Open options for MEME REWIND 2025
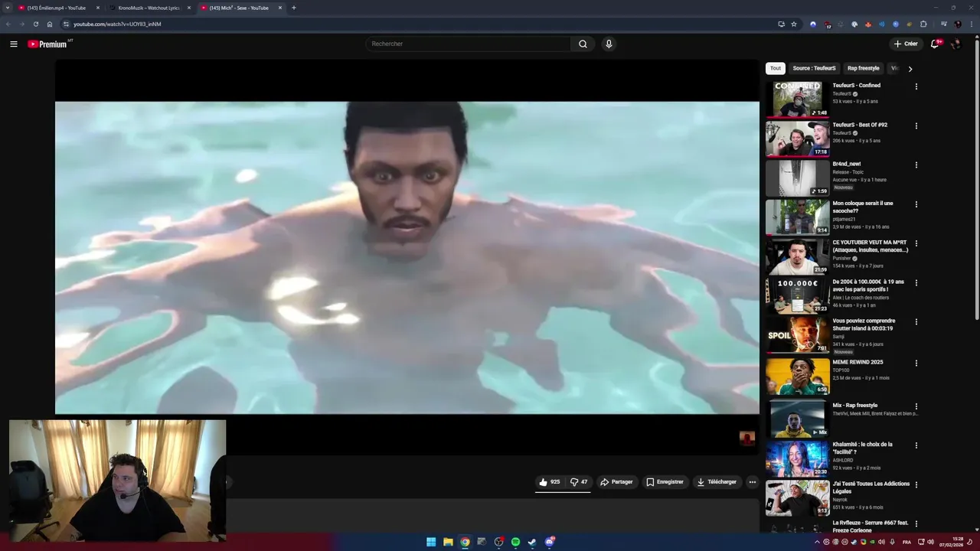The width and height of the screenshot is (980, 551). pos(916,363)
